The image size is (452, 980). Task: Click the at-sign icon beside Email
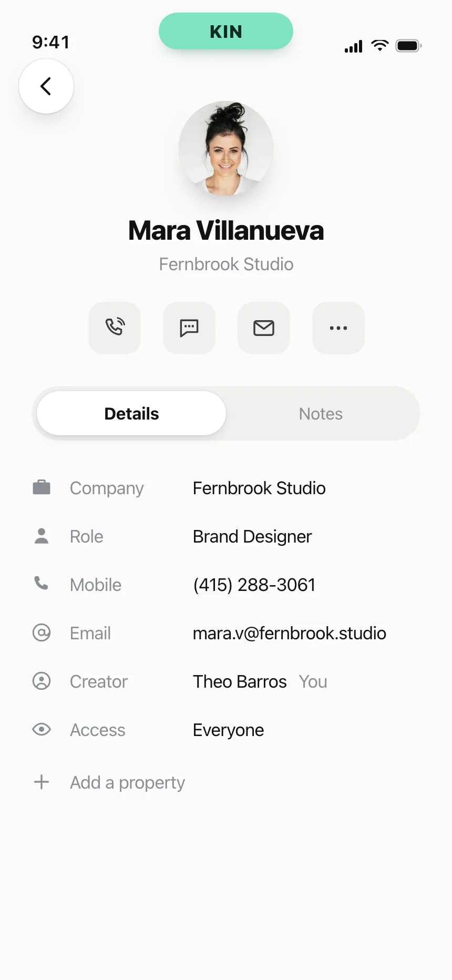(x=42, y=632)
